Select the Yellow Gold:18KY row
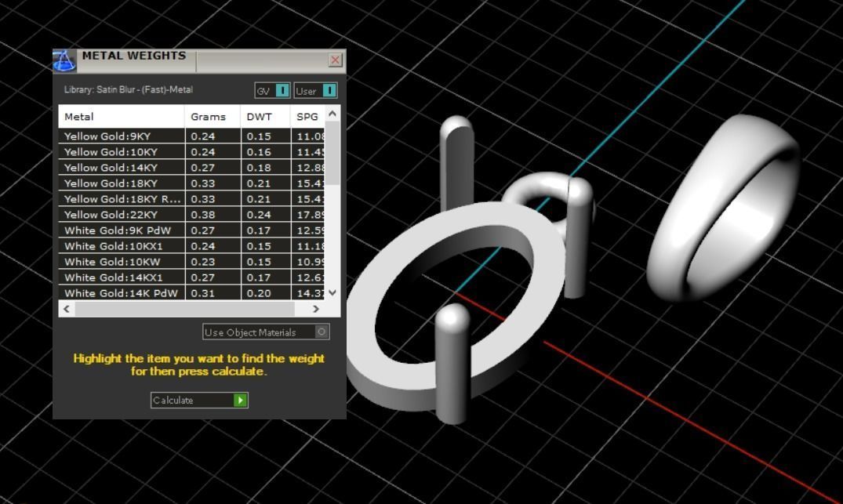This screenshot has width=843, height=504. coord(191,183)
